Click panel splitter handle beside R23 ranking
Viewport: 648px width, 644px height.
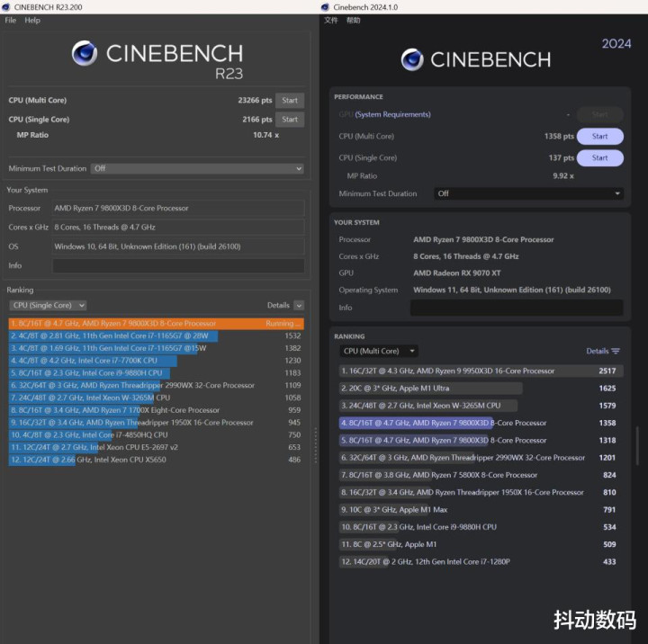click(x=316, y=445)
